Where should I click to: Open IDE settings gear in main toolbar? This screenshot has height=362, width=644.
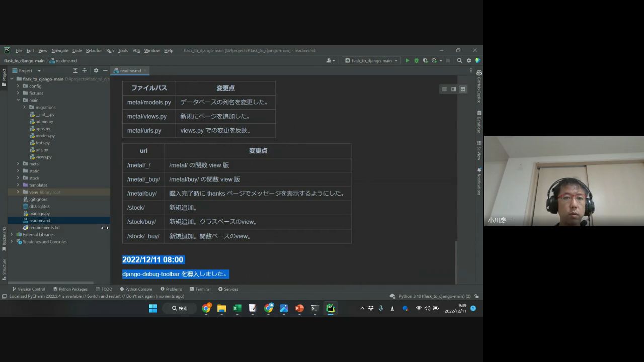click(x=468, y=61)
